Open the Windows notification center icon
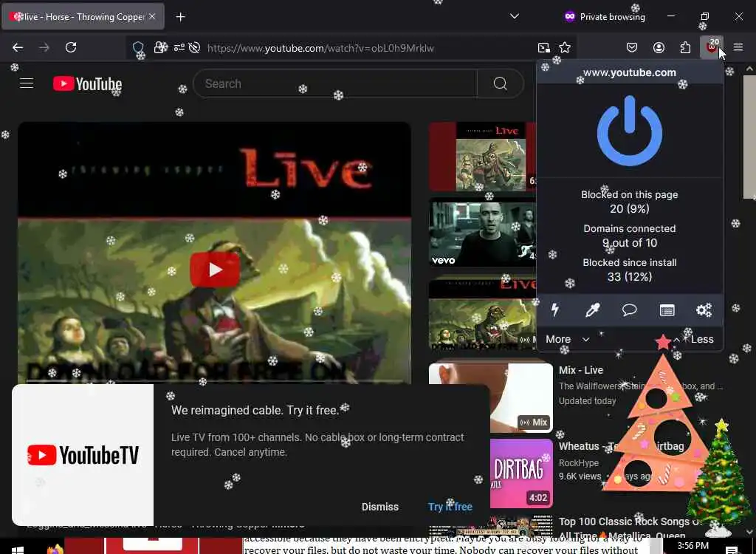 tap(732, 550)
